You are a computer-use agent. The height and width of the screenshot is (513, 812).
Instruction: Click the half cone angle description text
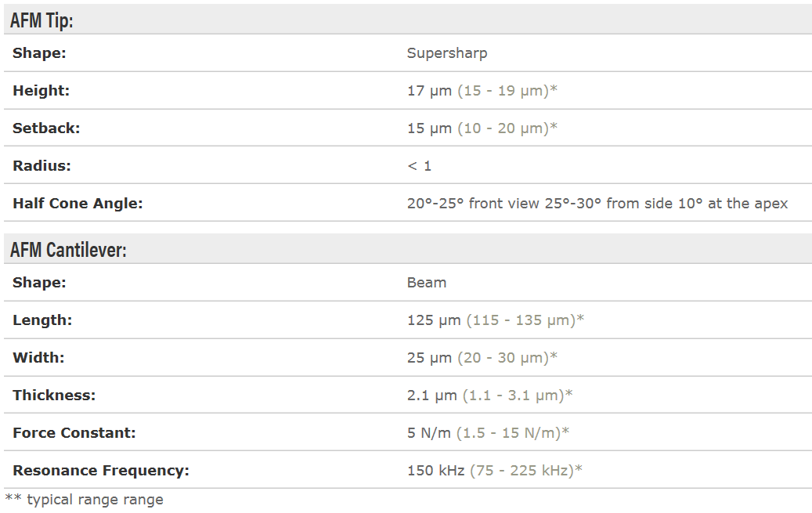597,203
